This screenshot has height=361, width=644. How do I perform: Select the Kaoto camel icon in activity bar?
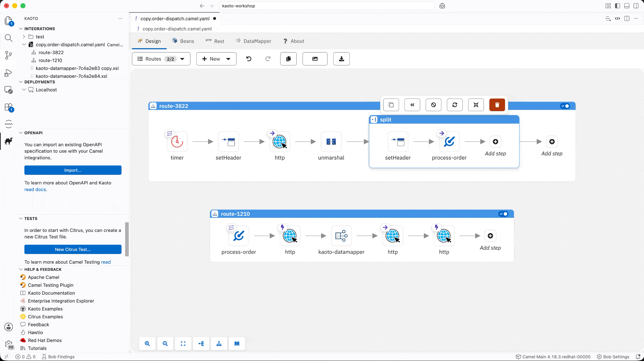point(9,141)
